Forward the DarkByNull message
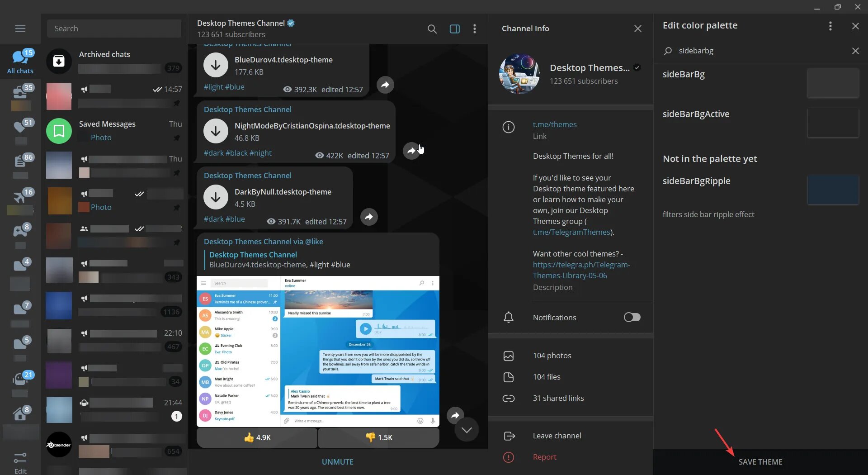 pyautogui.click(x=369, y=217)
